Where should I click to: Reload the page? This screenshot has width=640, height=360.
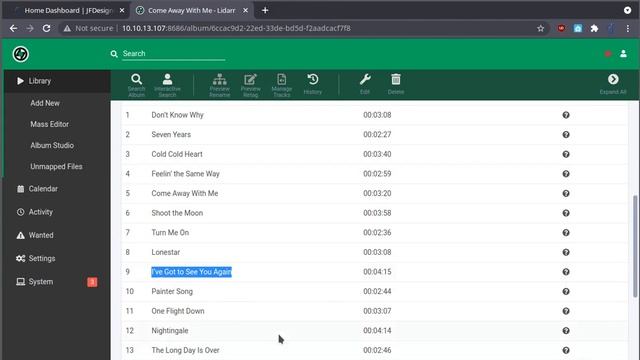46,28
